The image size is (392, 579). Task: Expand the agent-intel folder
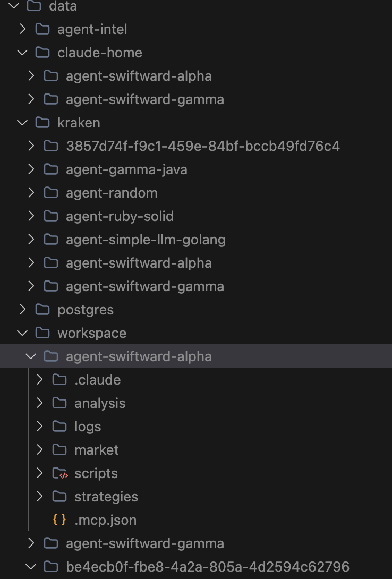pos(22,29)
